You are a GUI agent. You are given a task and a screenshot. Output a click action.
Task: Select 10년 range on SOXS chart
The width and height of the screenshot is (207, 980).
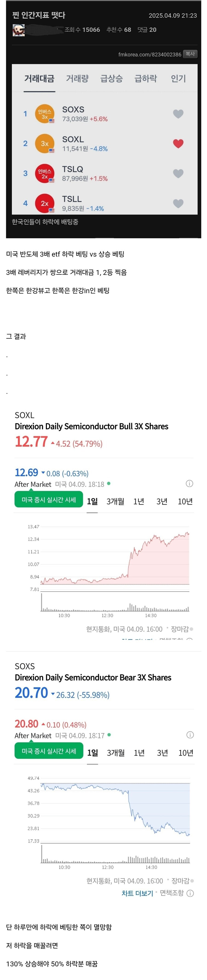click(x=186, y=753)
